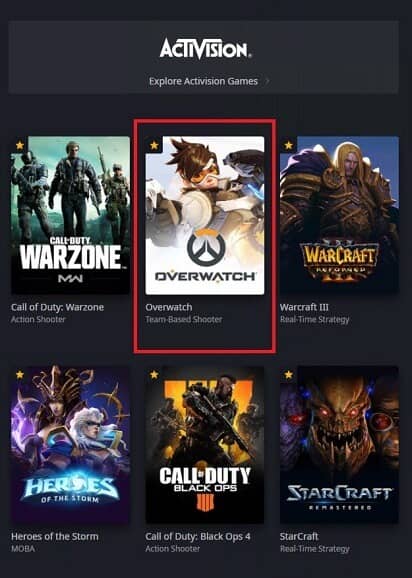This screenshot has width=412, height=578.
Task: Select the Call of Duty Warzone cover art
Action: [x=70, y=215]
